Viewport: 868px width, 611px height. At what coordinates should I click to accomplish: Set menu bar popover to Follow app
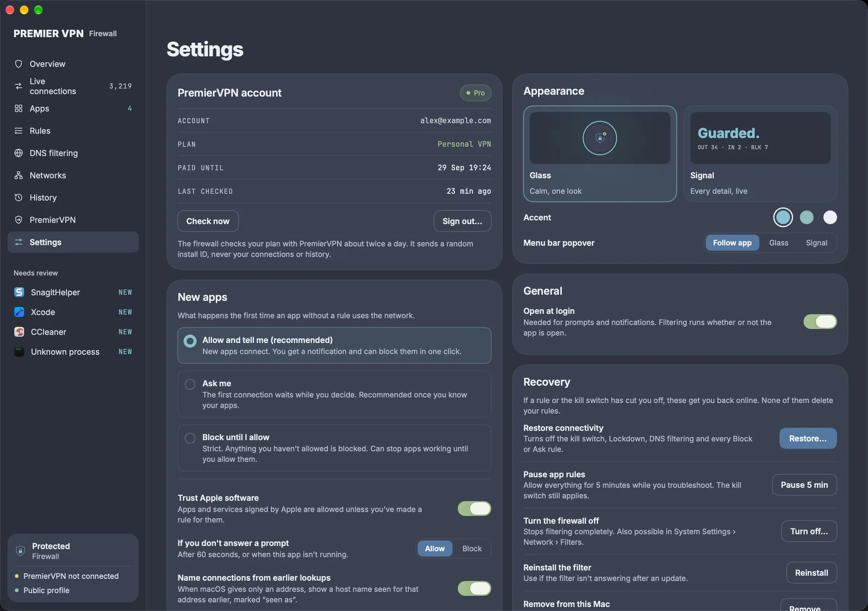click(732, 243)
